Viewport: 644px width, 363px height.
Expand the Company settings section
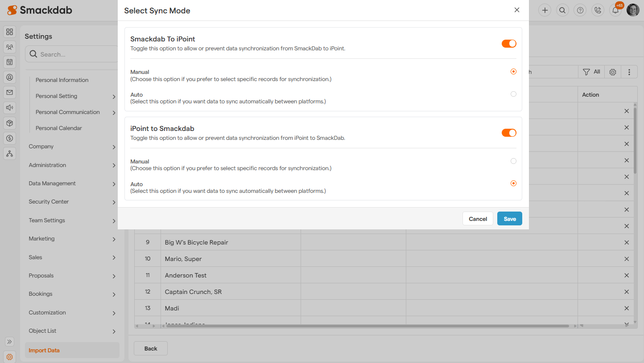pyautogui.click(x=71, y=147)
